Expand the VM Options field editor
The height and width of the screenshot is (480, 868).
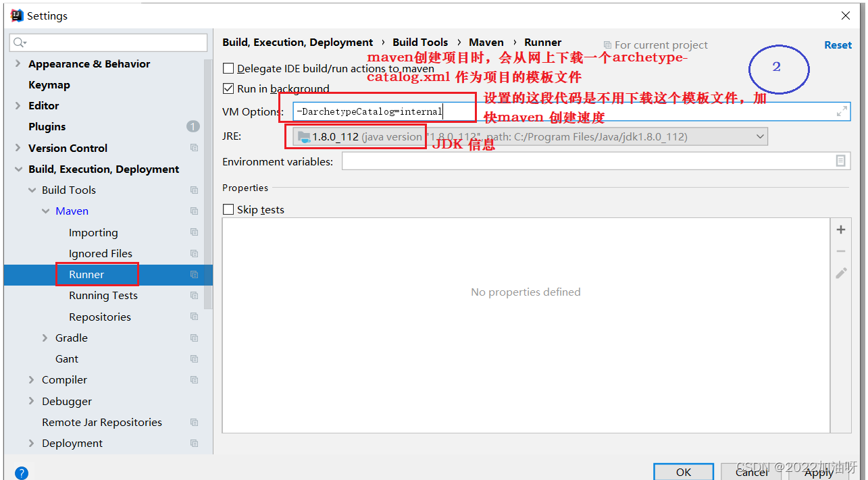[x=842, y=111]
